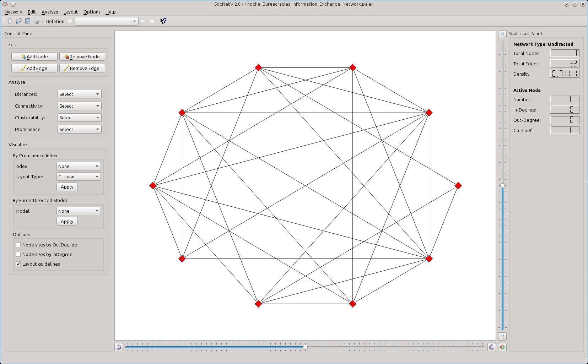The image size is (588, 364).
Task: Click the vertical zoom slider handle
Action: click(502, 185)
